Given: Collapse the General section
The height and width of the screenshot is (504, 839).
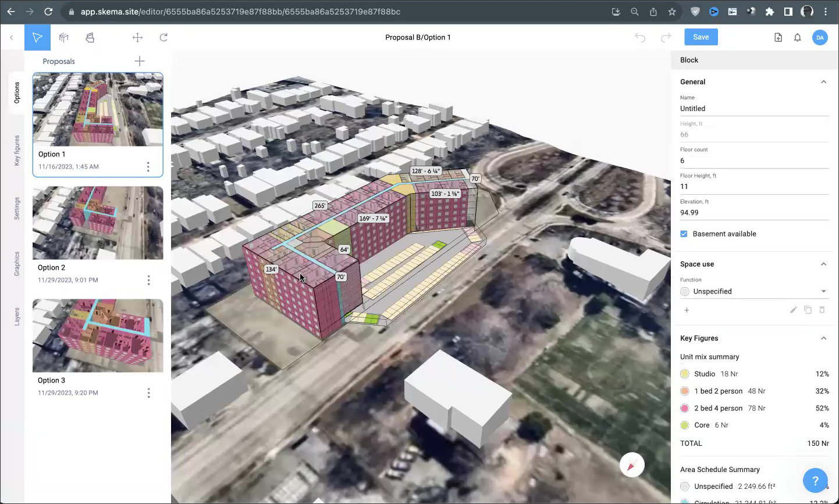Looking at the screenshot, I should (823, 82).
